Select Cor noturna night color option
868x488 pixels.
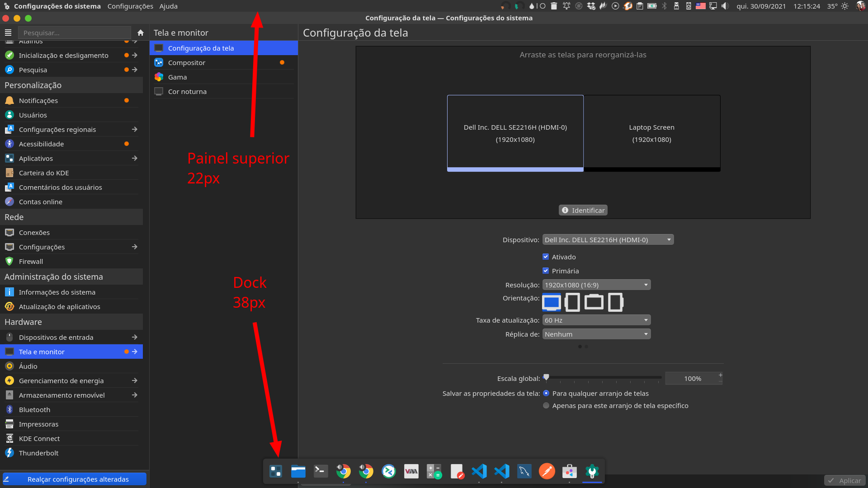pos(187,91)
